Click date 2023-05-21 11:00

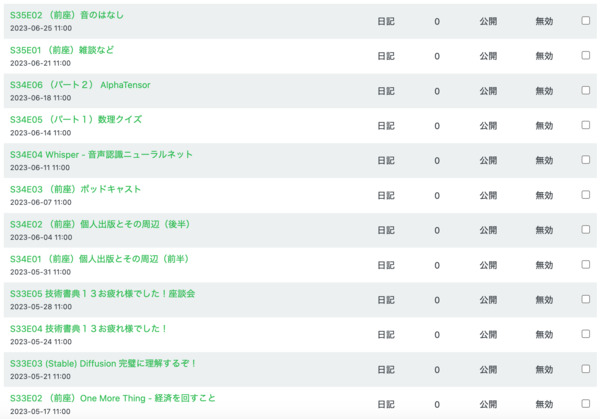pyautogui.click(x=40, y=377)
